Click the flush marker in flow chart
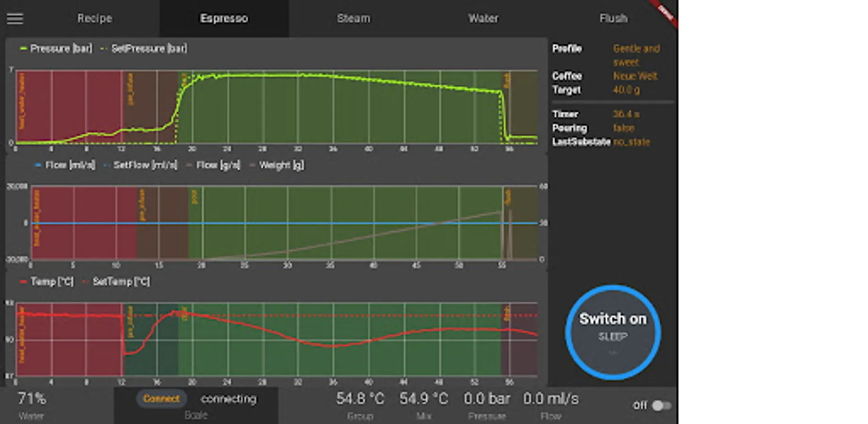Viewport: 868px width, 424px height. [508, 197]
